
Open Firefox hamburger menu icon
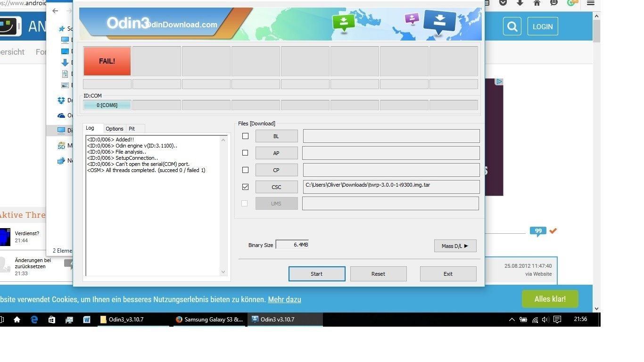[590, 3]
